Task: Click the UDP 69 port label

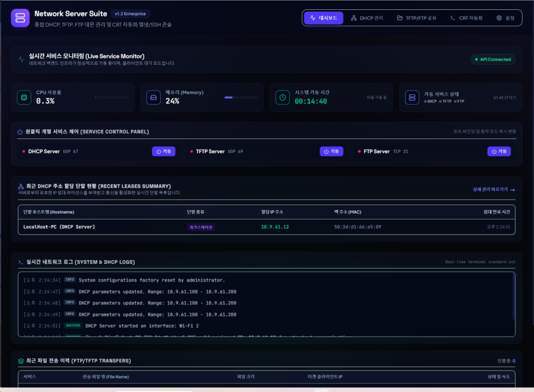Action: pyautogui.click(x=235, y=151)
